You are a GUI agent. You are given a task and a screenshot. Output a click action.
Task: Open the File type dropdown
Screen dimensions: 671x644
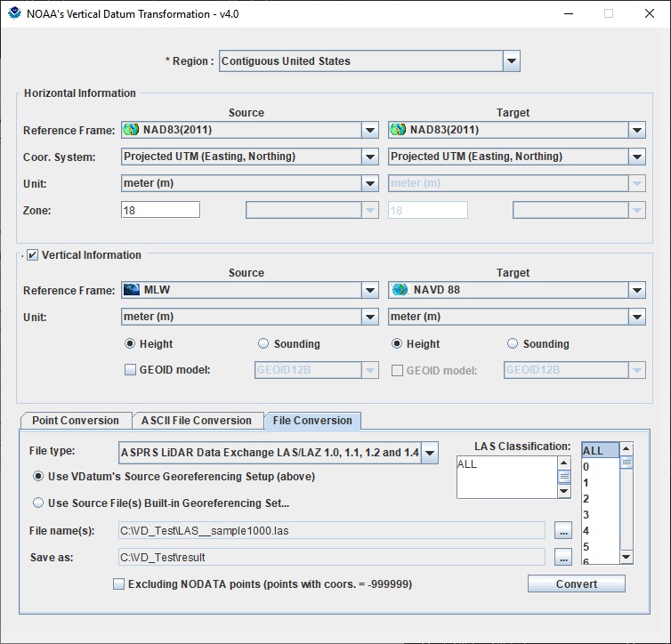tap(430, 453)
